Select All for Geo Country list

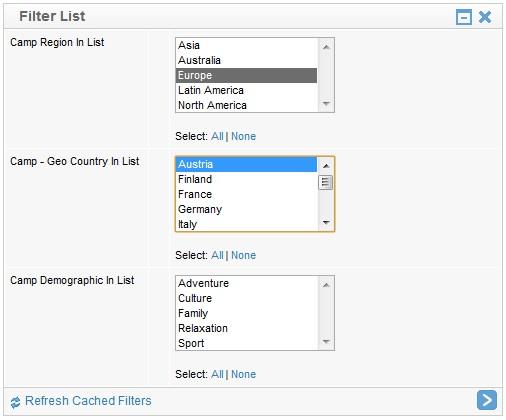[x=217, y=255]
